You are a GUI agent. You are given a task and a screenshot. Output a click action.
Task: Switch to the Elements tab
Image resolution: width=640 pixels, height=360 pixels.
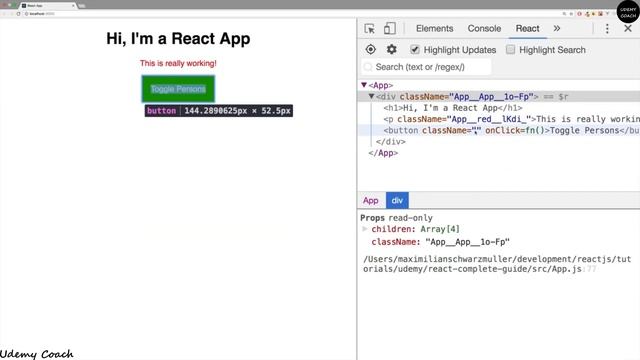(x=434, y=29)
